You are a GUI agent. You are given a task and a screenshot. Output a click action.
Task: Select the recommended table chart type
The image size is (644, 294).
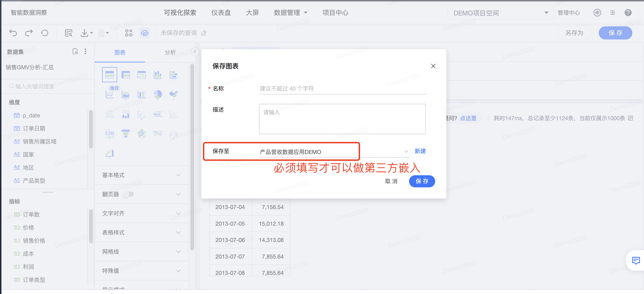[x=109, y=74]
